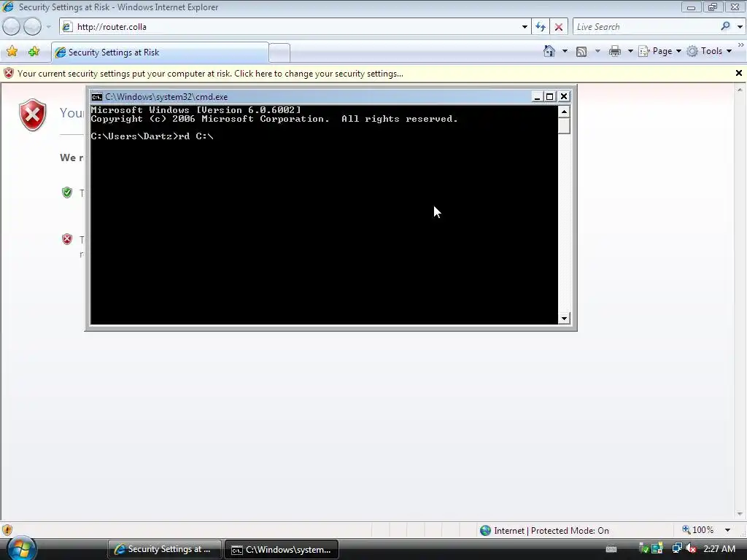Viewport: 747px width, 560px height.
Task: Expand the Home button dropdown arrow
Action: click(565, 51)
